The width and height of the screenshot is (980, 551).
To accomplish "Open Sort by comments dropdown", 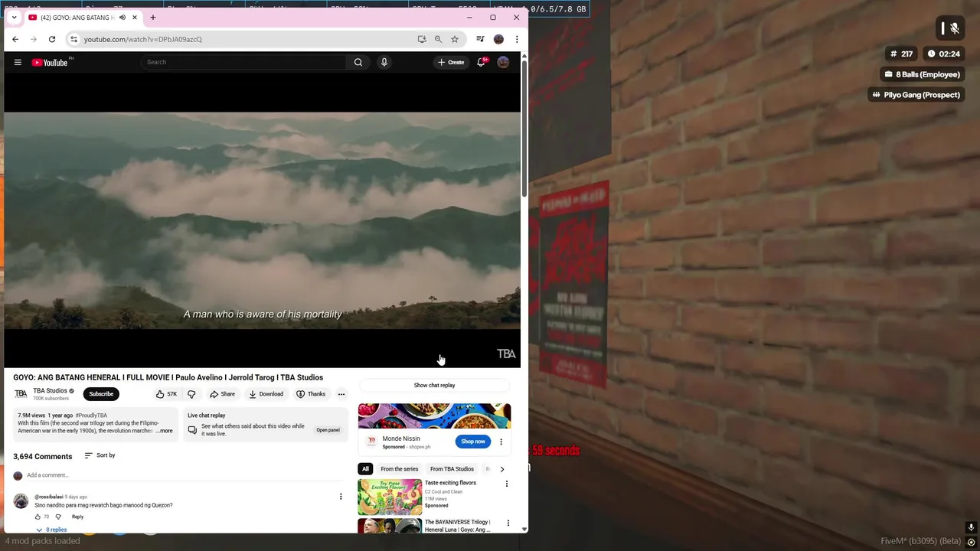I will tap(100, 455).
